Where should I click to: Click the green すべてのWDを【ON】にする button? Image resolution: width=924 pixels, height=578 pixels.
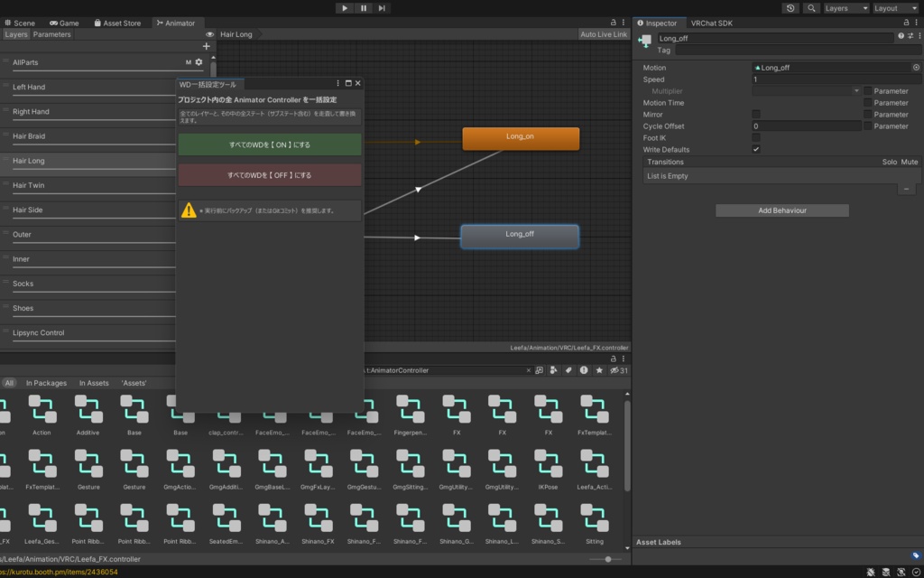click(x=269, y=144)
